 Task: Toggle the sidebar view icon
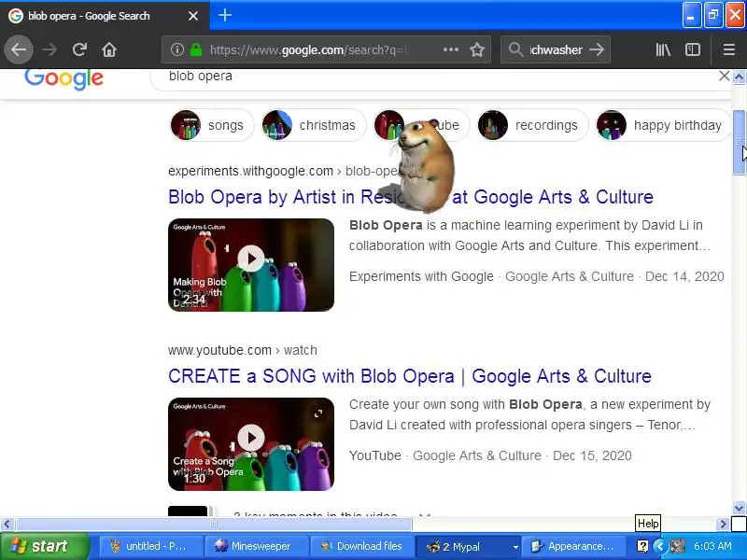[692, 49]
